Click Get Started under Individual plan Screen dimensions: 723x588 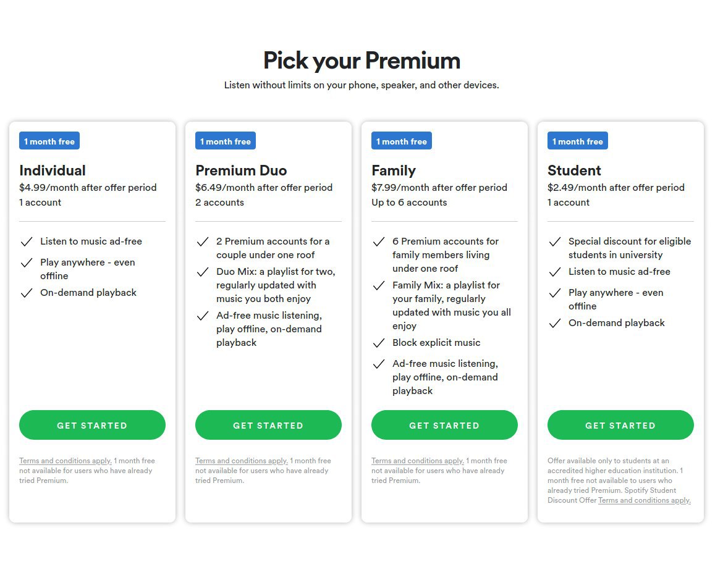[x=92, y=425]
